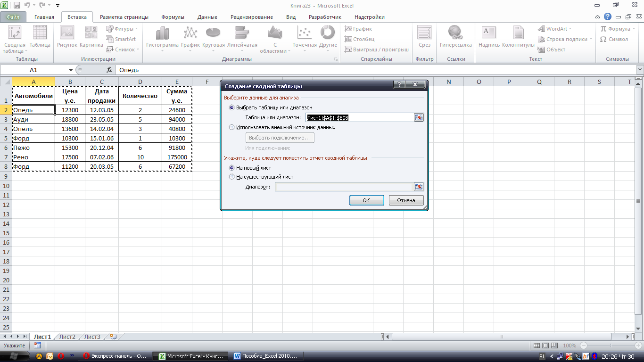Viewport: 644px width, 362px height.
Task: Select the Выбрать таблицу или диапазон option
Action: tap(270, 107)
